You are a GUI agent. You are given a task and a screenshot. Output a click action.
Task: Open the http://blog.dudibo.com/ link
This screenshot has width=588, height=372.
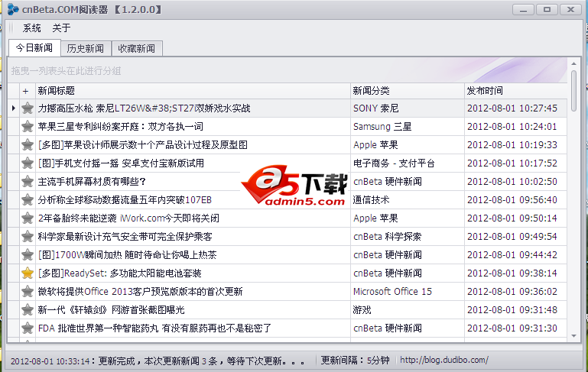click(x=444, y=361)
